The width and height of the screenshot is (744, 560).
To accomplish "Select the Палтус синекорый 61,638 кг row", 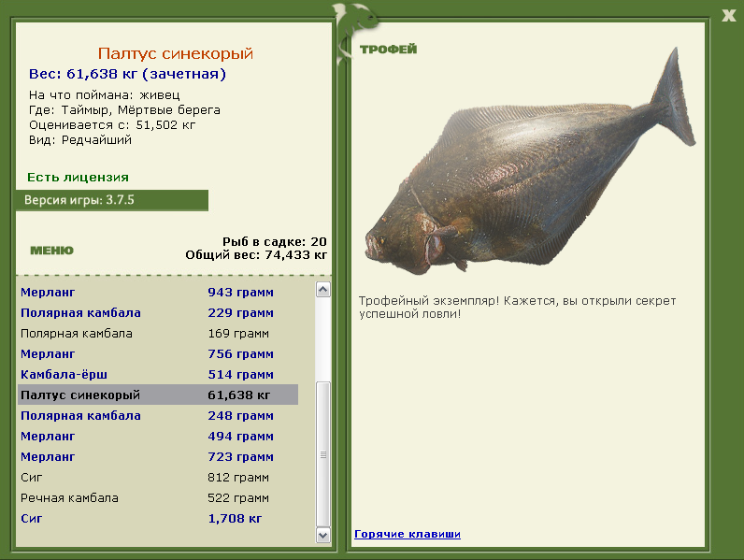I will click(158, 395).
